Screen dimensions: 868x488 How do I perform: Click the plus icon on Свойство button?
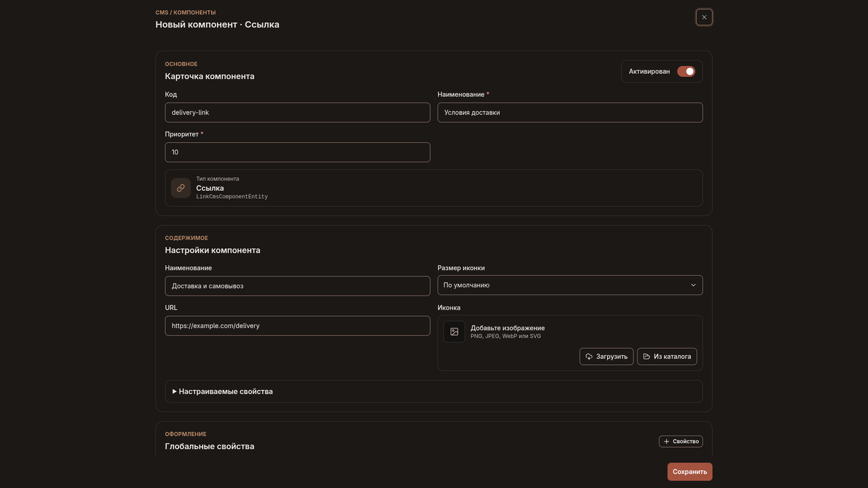coord(667,442)
